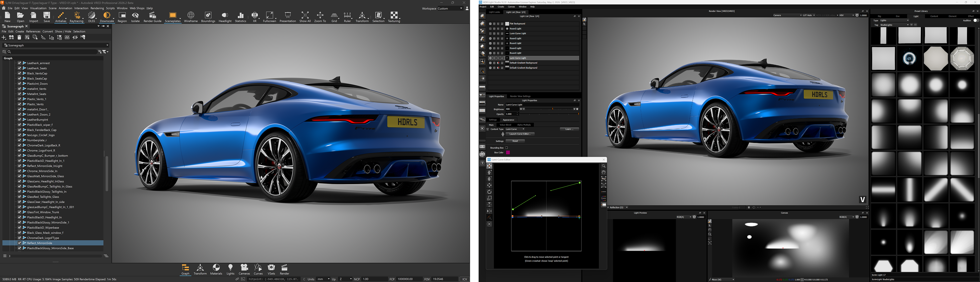This screenshot has width=980, height=282.
Task: Toggle the Flat Background light on or off
Action: click(x=491, y=23)
